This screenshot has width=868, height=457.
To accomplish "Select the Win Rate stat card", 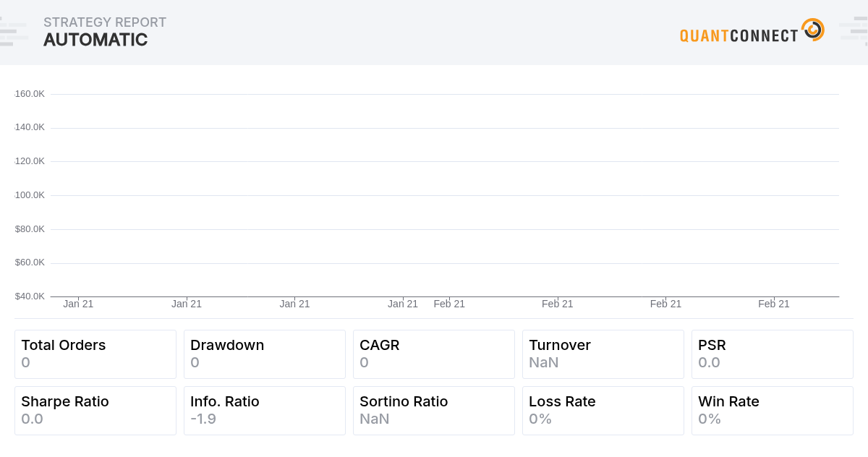I will [x=773, y=411].
